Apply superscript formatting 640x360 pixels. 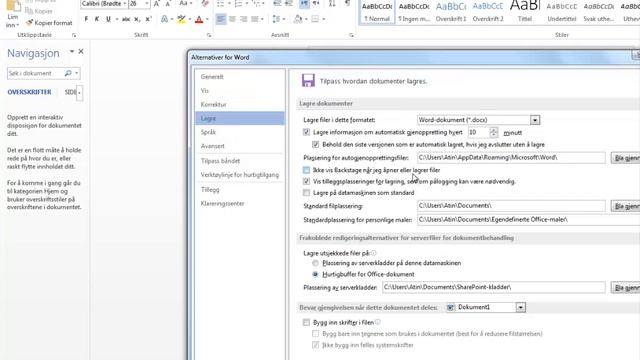point(149,19)
